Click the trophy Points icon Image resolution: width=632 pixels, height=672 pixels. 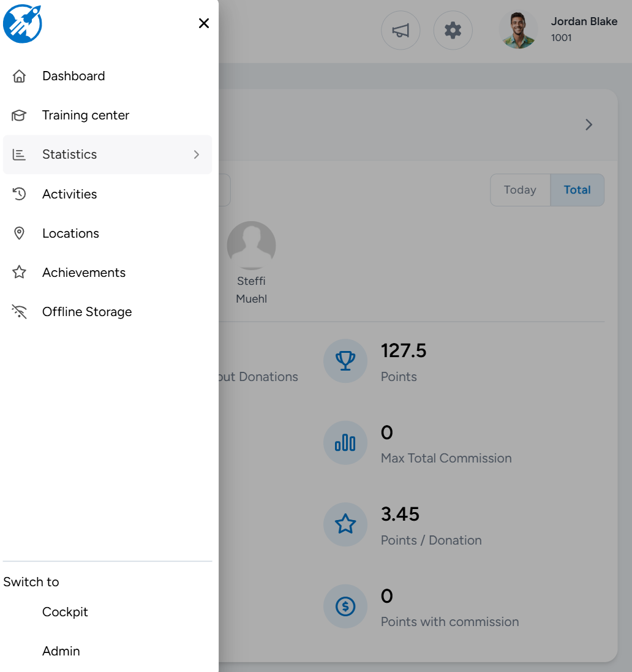[x=345, y=361]
